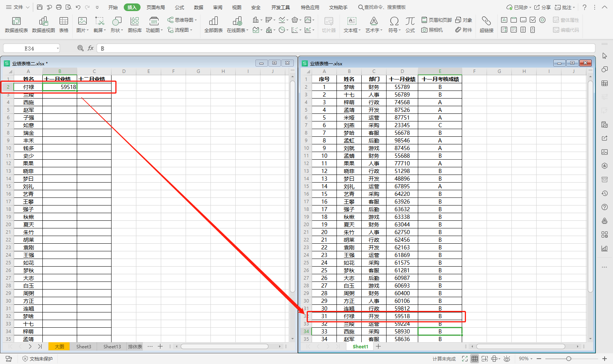Image resolution: width=613 pixels, height=364 pixels.
Task: Click the formula bar input field
Action: pos(344,48)
